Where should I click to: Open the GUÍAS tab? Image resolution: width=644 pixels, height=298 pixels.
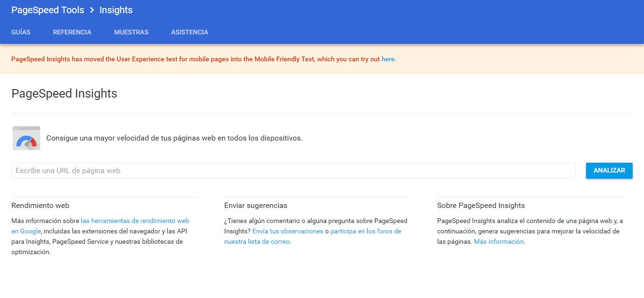(21, 32)
